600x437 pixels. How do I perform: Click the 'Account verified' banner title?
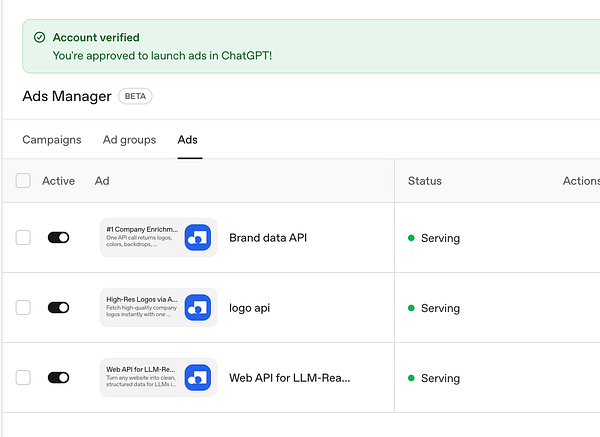96,38
